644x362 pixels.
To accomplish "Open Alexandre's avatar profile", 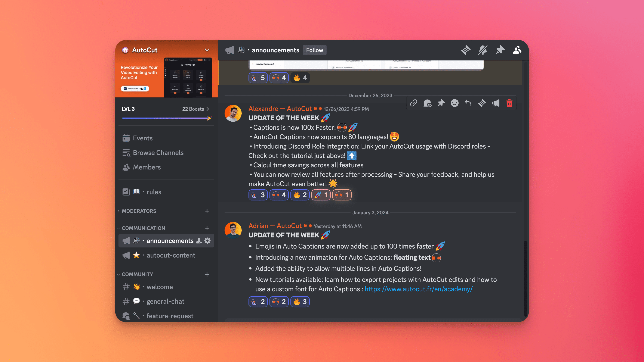I will tap(233, 113).
